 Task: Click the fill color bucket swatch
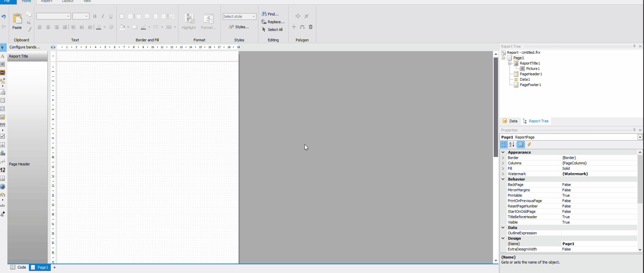click(122, 27)
